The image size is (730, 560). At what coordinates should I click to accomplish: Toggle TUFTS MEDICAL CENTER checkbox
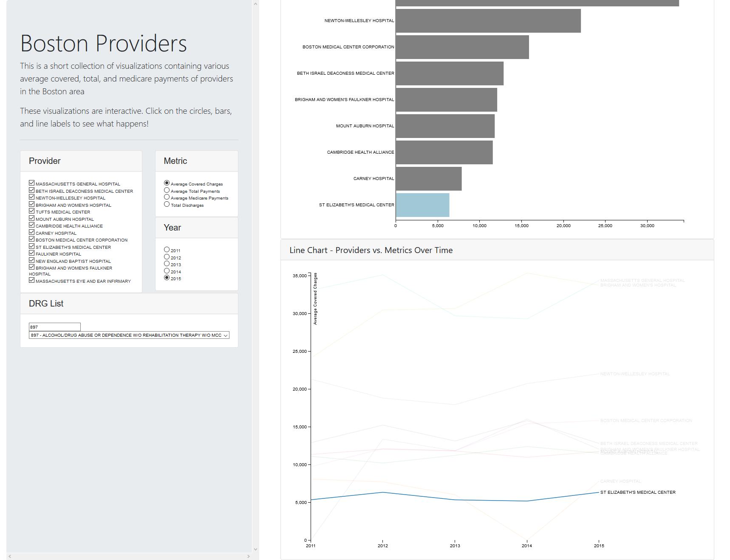[31, 211]
